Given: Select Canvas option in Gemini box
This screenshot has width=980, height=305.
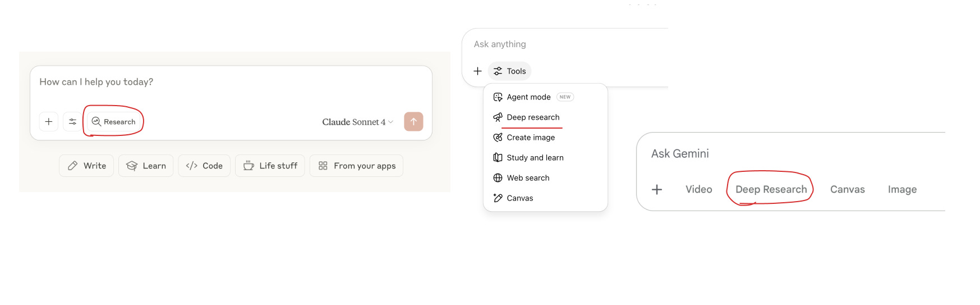Looking at the screenshot, I should [x=848, y=190].
